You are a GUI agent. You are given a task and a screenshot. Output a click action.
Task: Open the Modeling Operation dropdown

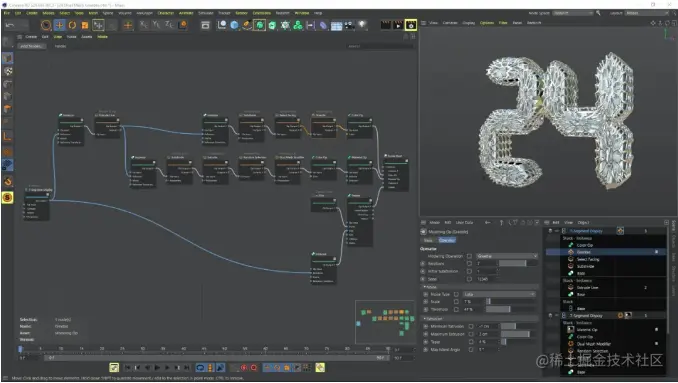point(507,256)
